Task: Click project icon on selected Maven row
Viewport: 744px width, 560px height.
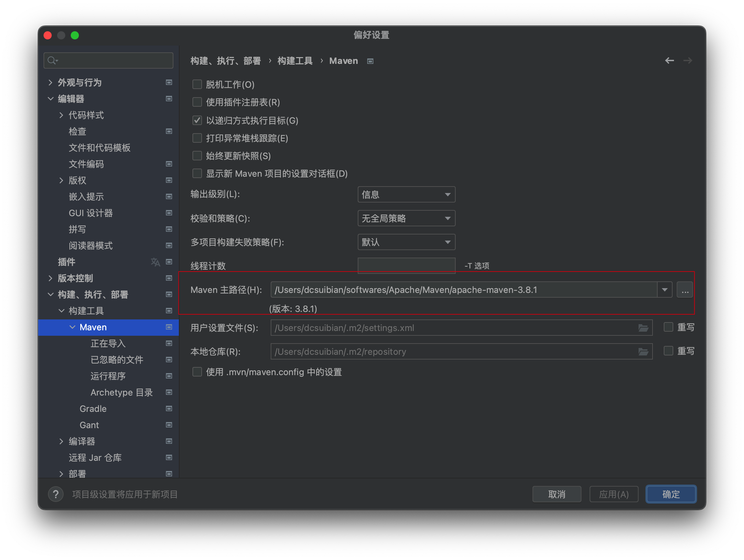Action: (169, 327)
